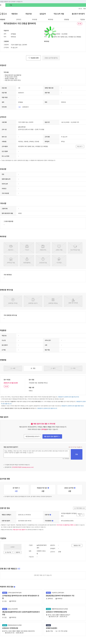Open the 지도 보기 dropdown for work location
The image size is (86, 644).
(80, 147)
